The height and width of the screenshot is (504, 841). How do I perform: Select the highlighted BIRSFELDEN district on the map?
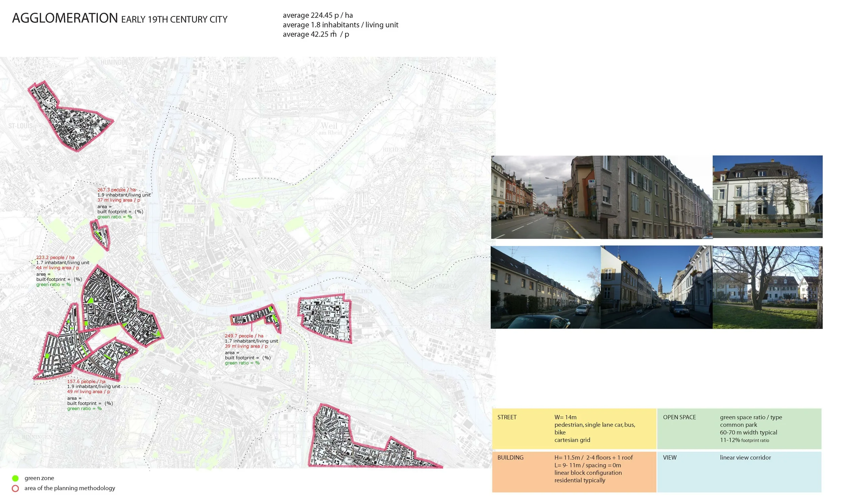pos(326,318)
